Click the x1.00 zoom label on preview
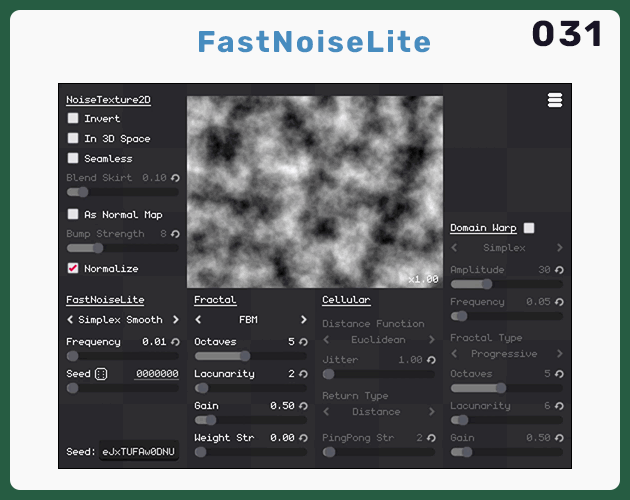 pos(423,279)
